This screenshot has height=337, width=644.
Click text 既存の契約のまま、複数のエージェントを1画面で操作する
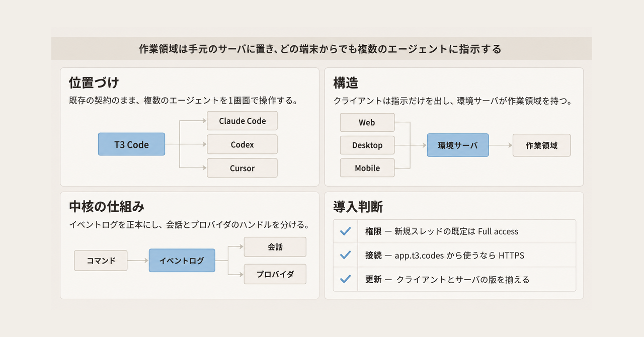(183, 101)
